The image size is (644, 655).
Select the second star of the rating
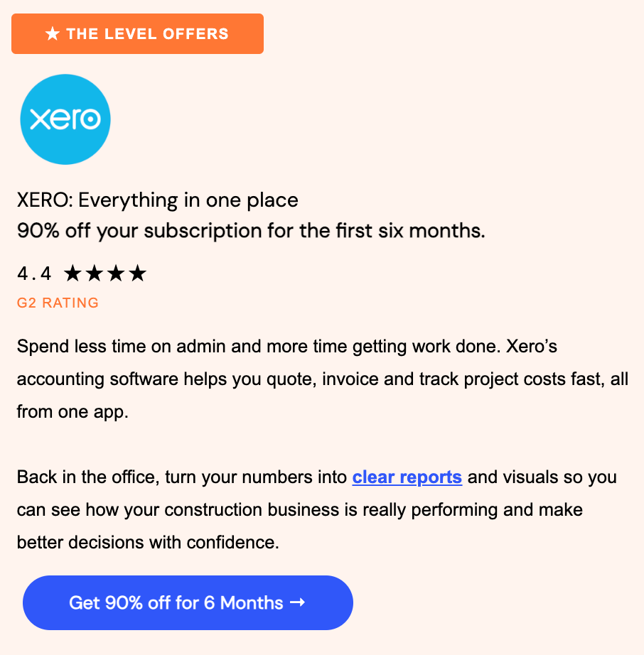(94, 273)
